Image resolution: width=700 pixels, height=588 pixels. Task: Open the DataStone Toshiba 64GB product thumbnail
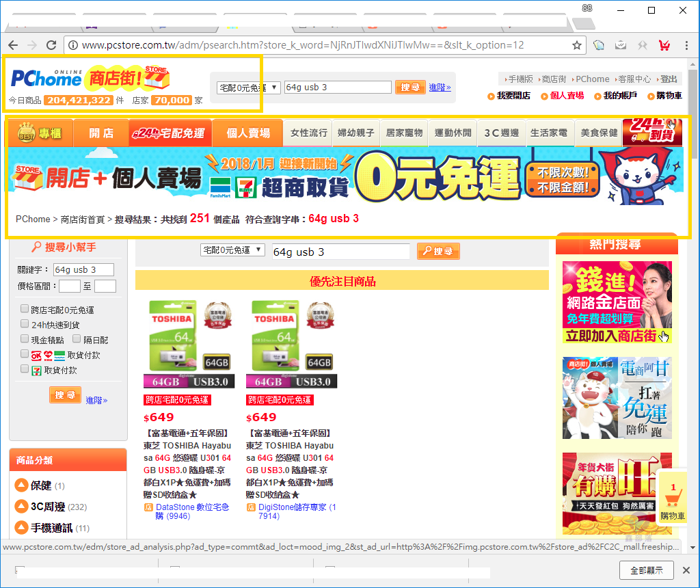tap(189, 344)
